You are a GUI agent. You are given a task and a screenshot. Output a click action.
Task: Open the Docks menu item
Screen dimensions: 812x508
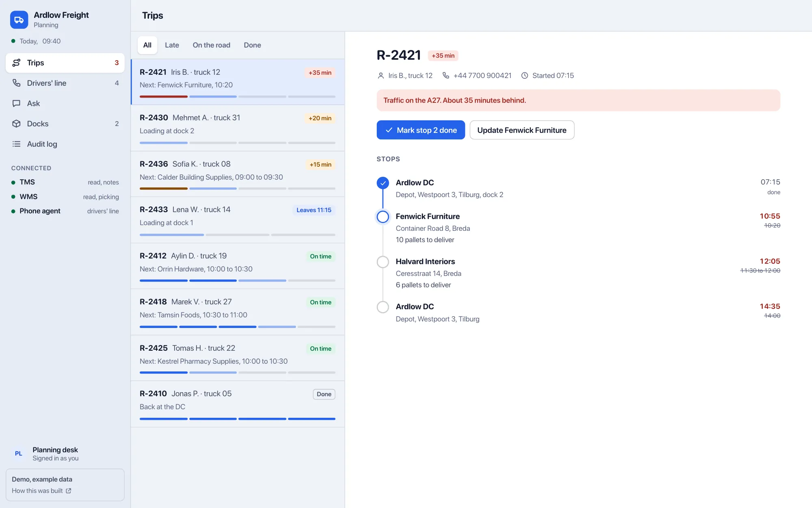pos(65,124)
